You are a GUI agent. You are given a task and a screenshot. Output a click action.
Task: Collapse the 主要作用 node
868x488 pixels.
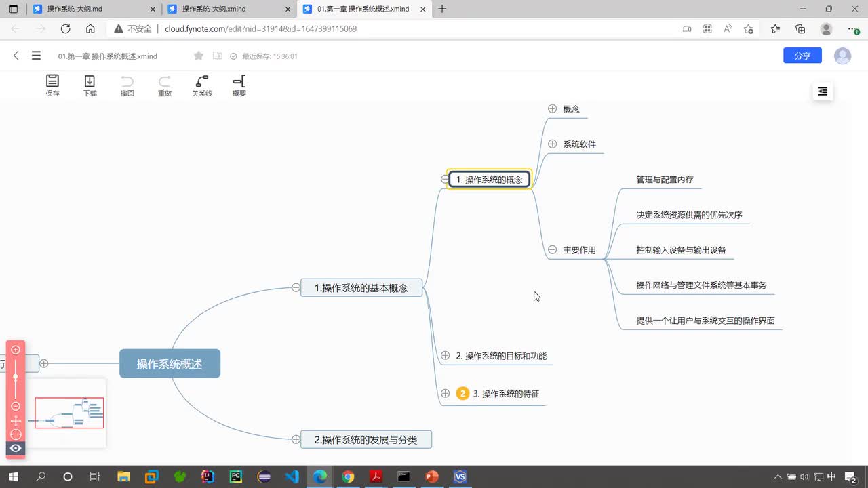tap(552, 249)
